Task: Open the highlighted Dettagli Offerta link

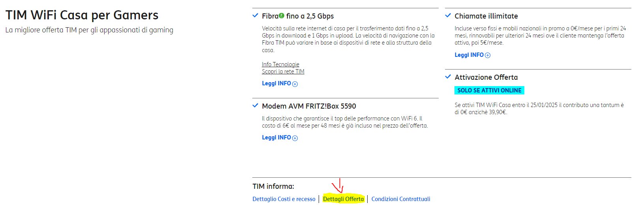Action: (343, 199)
